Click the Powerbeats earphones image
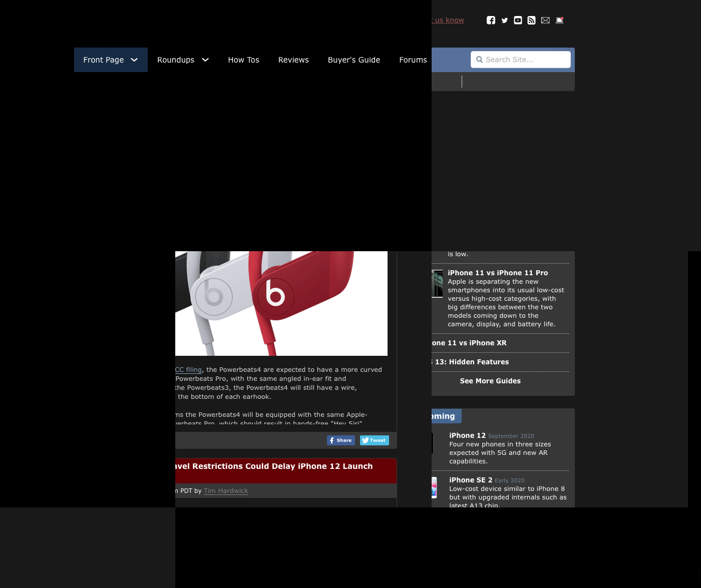Screen dimensions: 701x588 (x=281, y=303)
